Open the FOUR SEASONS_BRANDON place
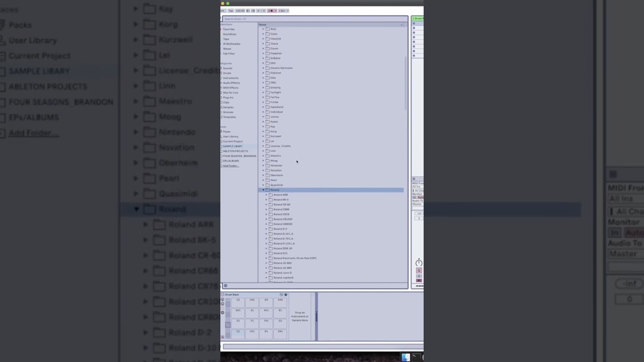Viewport: 644px width, 362px height. 239,156
